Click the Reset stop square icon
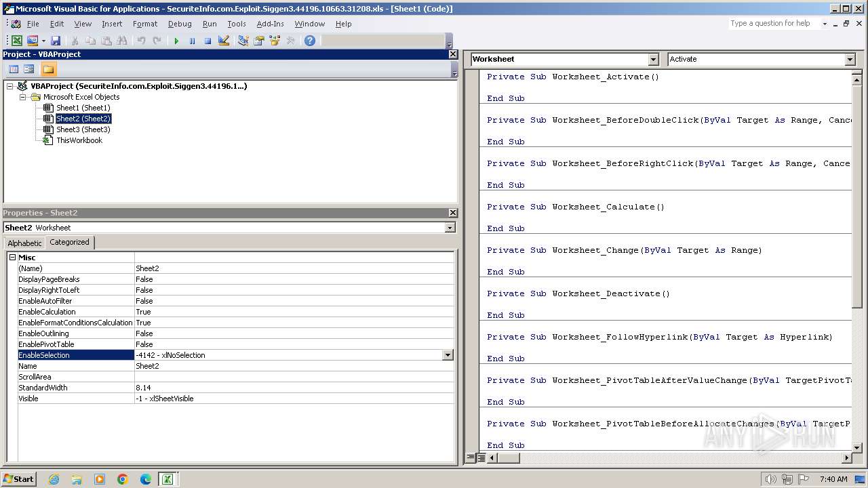Screen dimensions: 868x488 pos(208,41)
